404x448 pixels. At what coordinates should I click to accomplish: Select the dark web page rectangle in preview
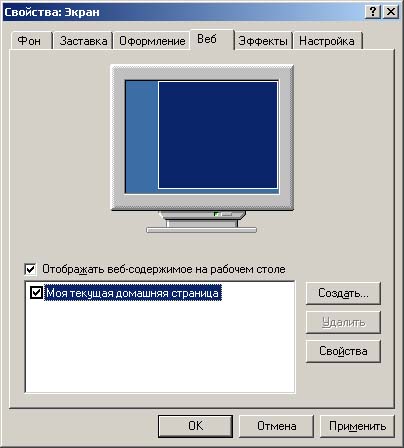click(218, 135)
